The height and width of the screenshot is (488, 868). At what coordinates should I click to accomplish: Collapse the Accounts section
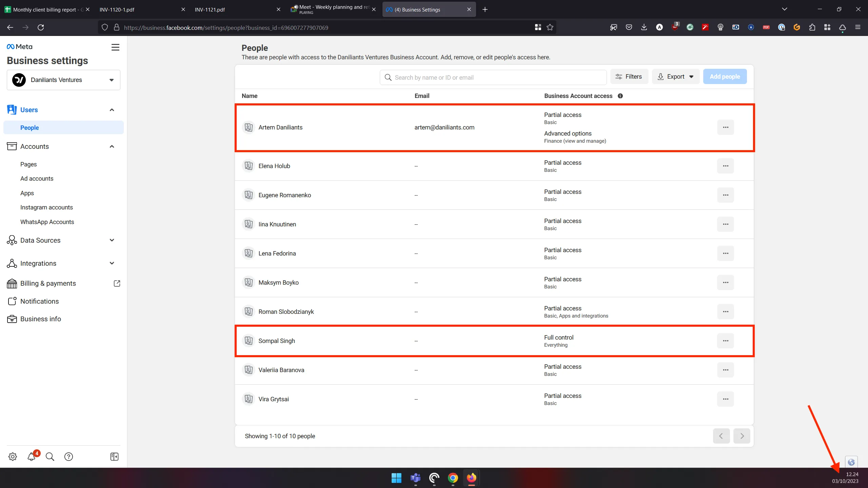pyautogui.click(x=112, y=146)
